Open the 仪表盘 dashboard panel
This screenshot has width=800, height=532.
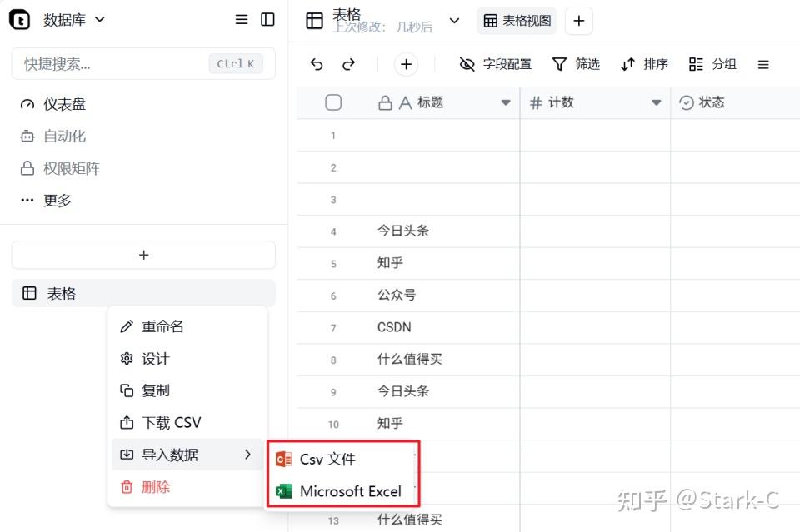click(68, 103)
